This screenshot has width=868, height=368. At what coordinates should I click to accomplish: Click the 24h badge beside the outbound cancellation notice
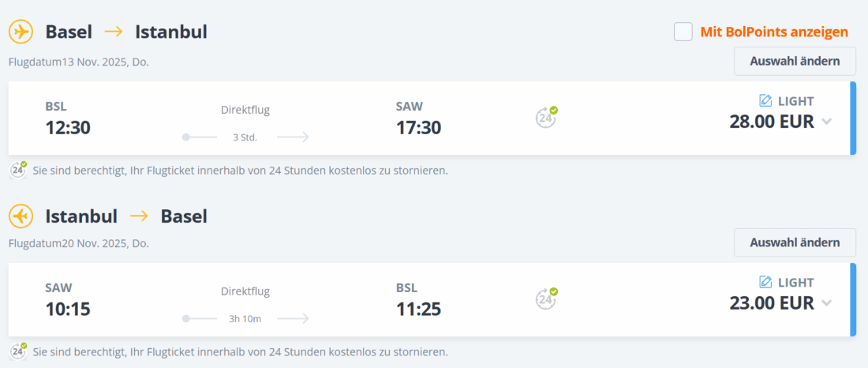click(x=18, y=169)
